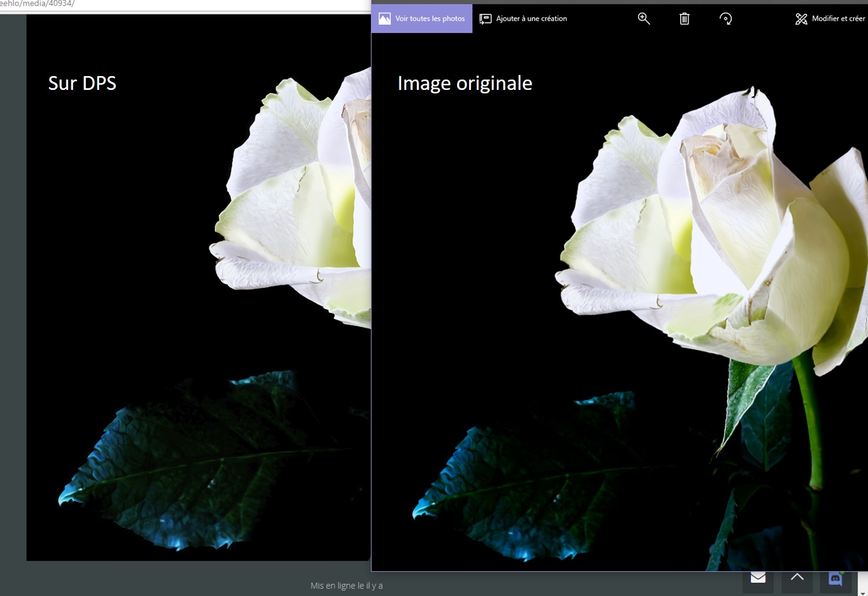The width and height of the screenshot is (868, 596).
Task: Click the scrollbar down arrow
Action: click(x=863, y=593)
